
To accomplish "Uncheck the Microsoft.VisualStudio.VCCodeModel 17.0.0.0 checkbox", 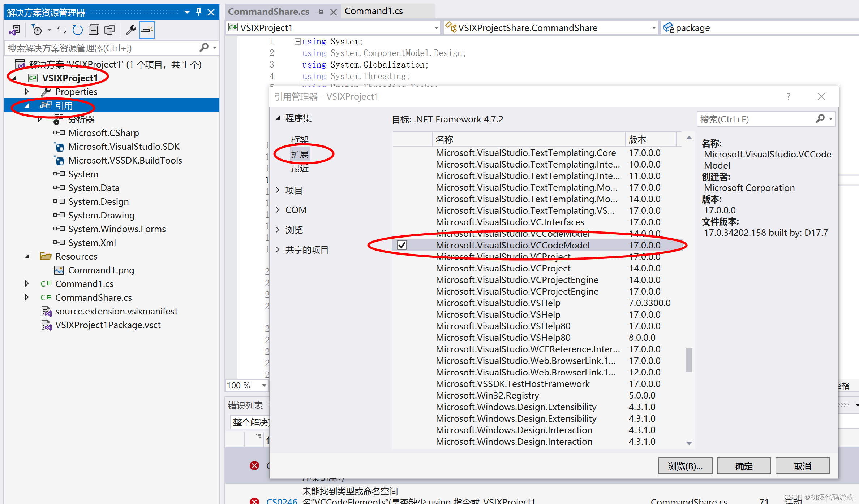I will pos(402,245).
